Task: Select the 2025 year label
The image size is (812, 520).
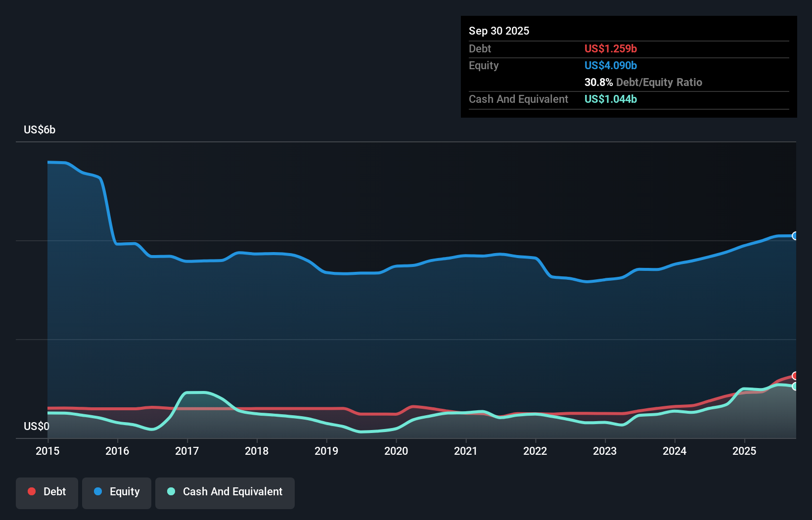Action: pos(745,451)
